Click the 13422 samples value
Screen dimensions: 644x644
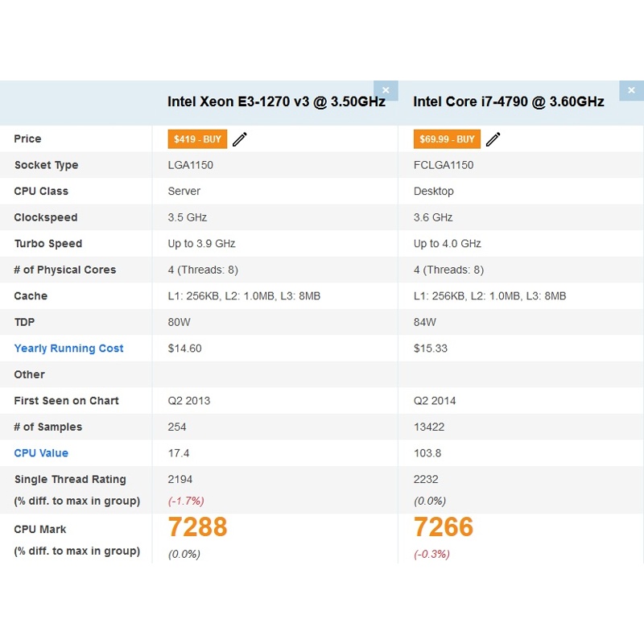429,427
